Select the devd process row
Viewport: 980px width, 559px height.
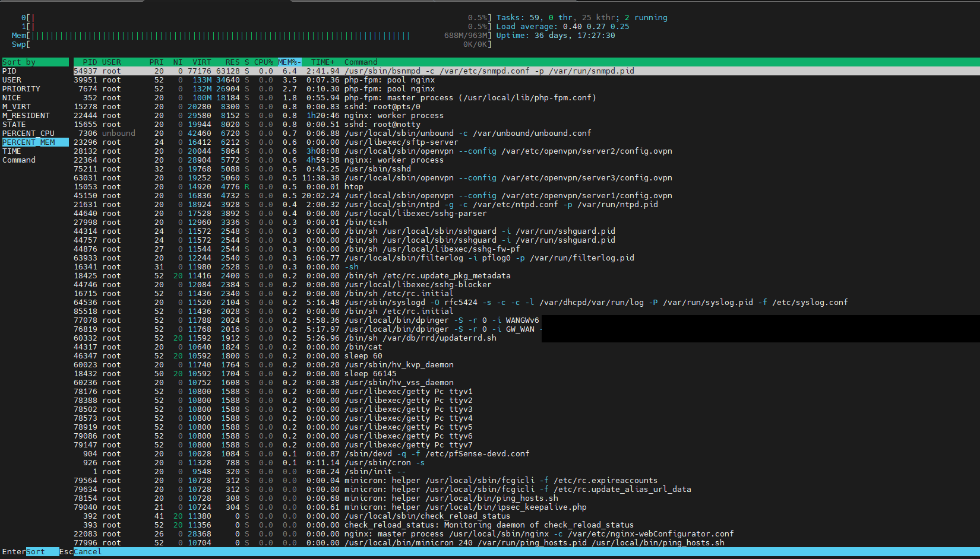526,454
